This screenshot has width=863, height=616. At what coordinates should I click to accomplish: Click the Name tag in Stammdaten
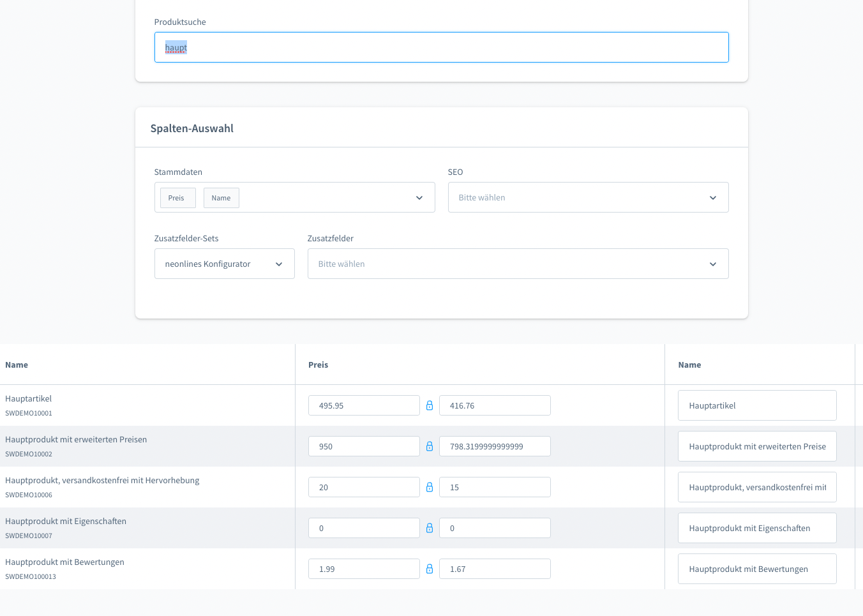221,198
